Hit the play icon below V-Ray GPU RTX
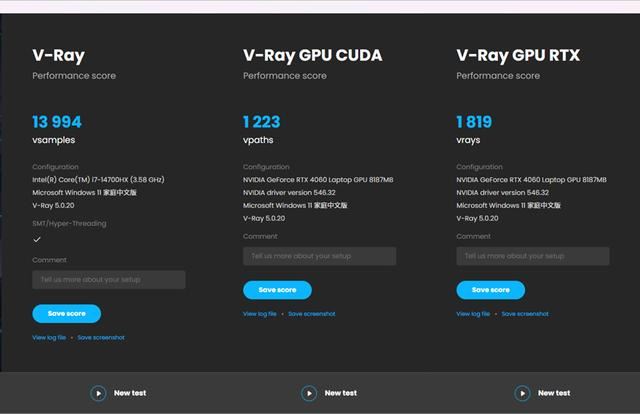Screen dimensions: 640x414 523,393
